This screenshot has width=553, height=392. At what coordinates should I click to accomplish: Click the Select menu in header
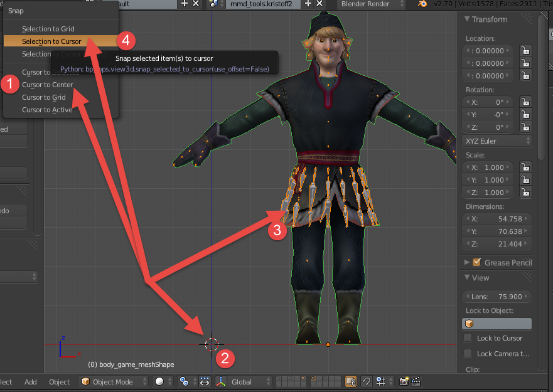pyautogui.click(x=6, y=381)
